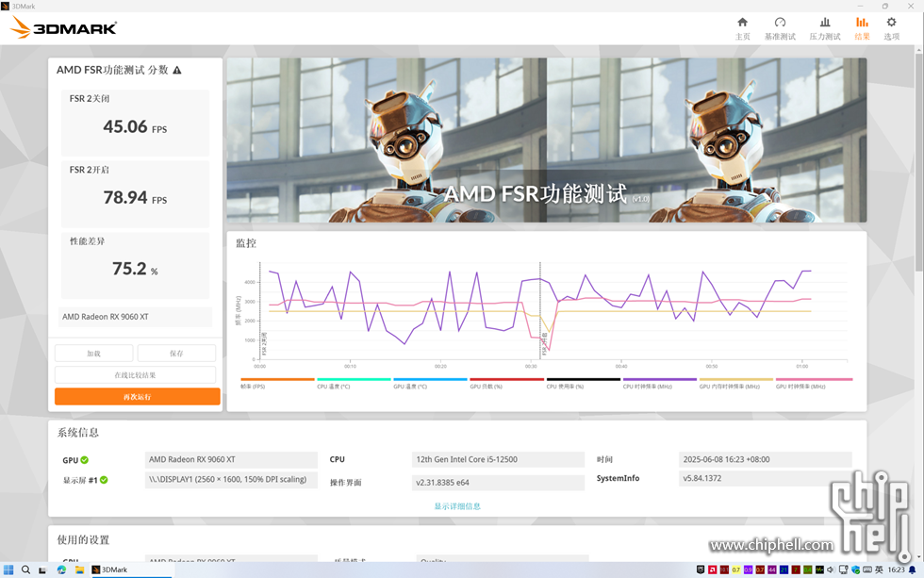Click the orange 再次运行 run again button
Image resolution: width=924 pixels, height=578 pixels.
138,397
